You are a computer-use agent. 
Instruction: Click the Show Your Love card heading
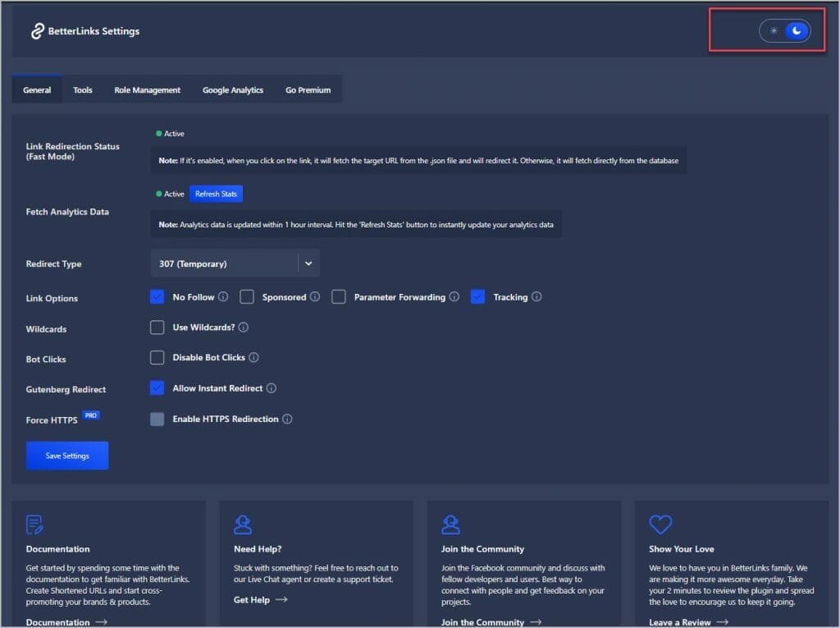(x=682, y=549)
